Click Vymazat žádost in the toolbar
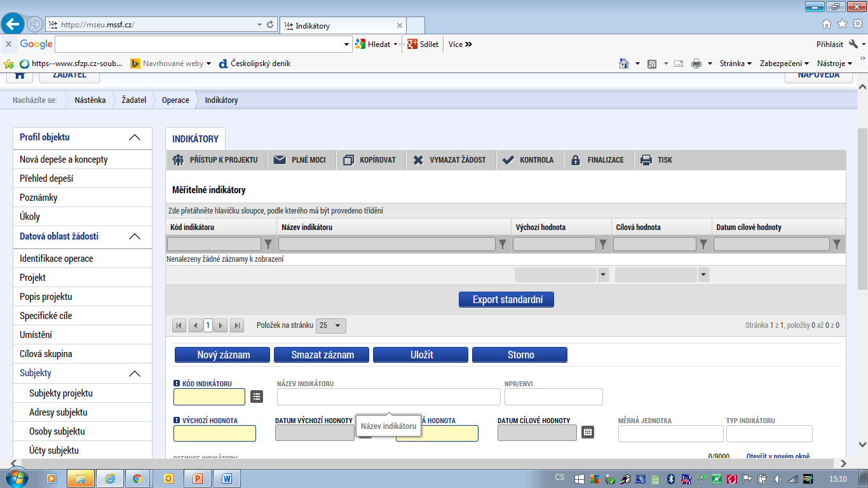The height and width of the screenshot is (488, 868). [x=451, y=160]
